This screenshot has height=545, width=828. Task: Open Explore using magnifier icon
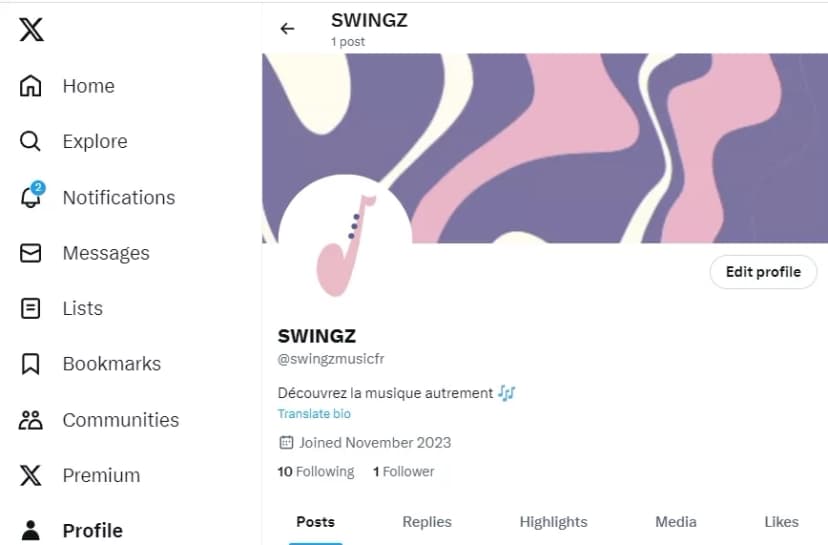pos(31,141)
